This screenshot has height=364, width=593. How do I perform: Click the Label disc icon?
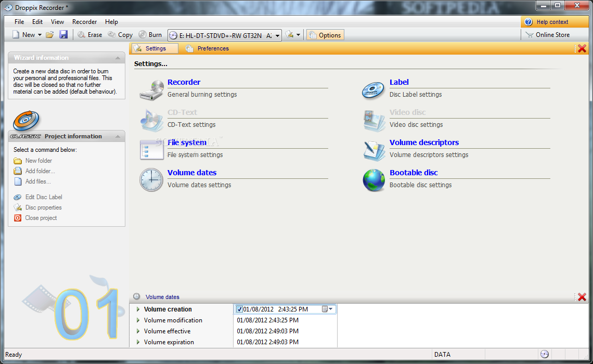[x=373, y=90]
